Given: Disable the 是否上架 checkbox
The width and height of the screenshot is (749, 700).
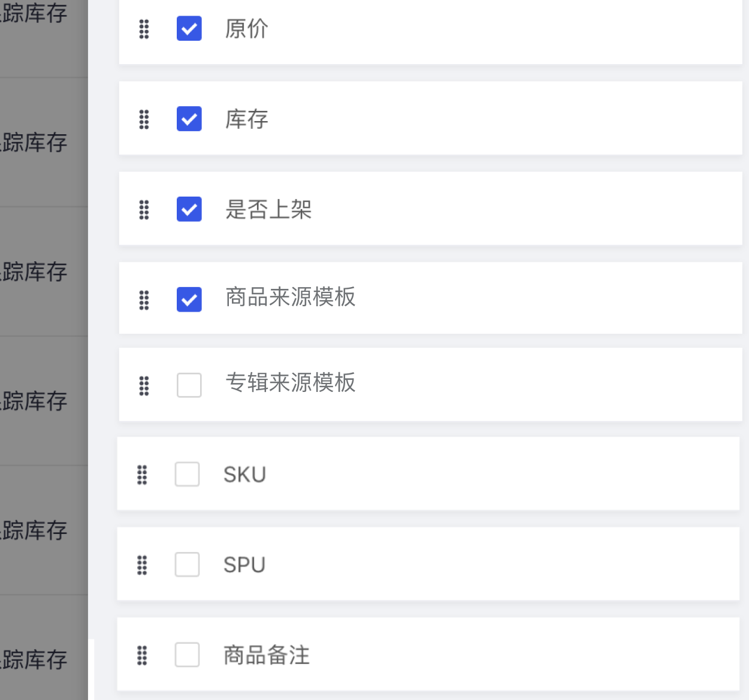Looking at the screenshot, I should click(189, 209).
